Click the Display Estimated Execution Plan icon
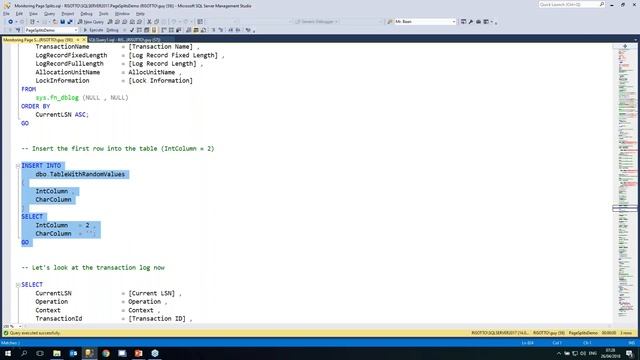 [139, 30]
